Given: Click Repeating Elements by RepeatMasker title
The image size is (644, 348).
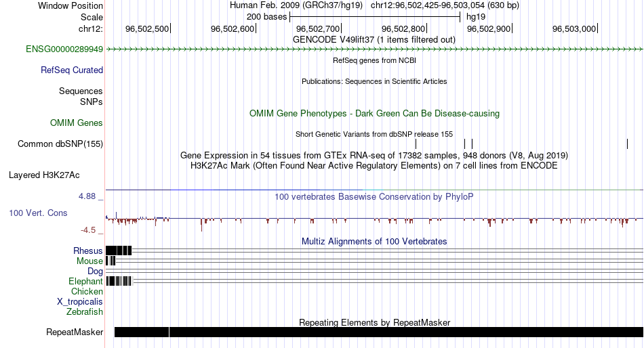Looking at the screenshot, I should coord(374,322).
